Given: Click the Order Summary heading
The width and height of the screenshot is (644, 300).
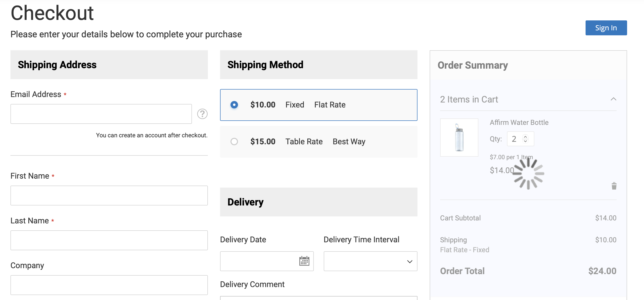Looking at the screenshot, I should 472,65.
